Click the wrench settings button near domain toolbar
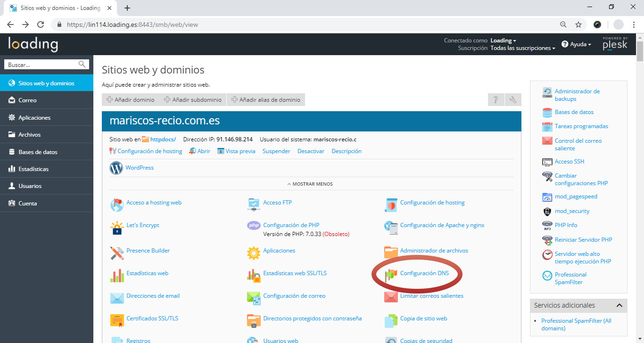This screenshot has height=343, width=644. tap(513, 99)
